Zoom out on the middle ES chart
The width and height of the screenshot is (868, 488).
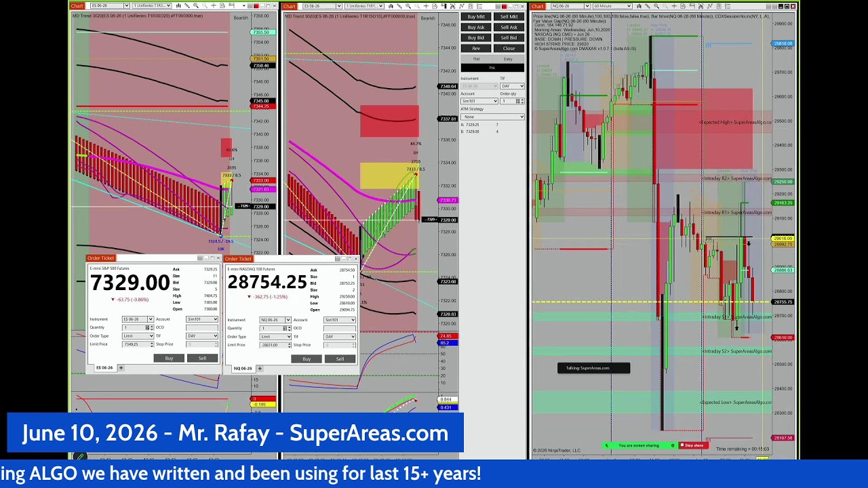pos(417,6)
